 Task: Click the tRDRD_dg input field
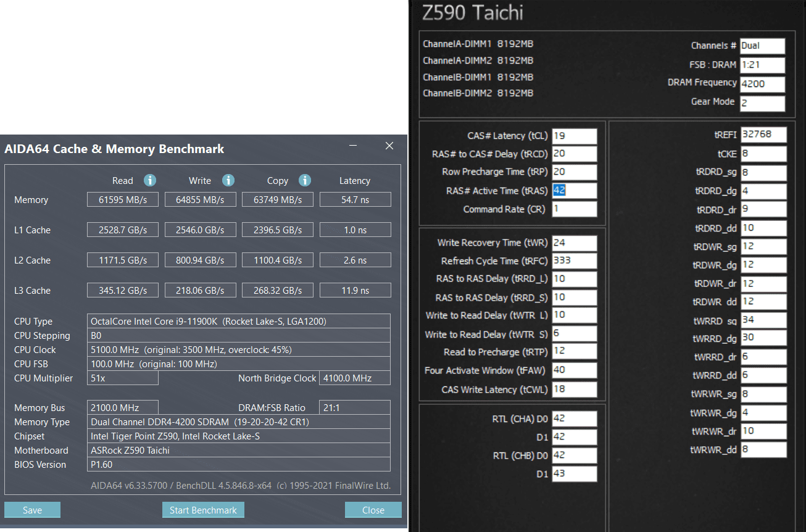coord(764,191)
